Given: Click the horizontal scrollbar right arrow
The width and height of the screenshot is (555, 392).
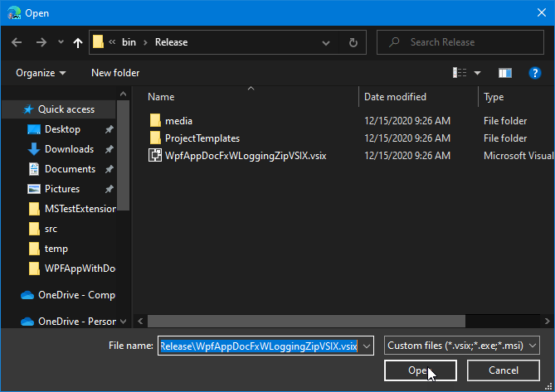Looking at the screenshot, I should 548,322.
